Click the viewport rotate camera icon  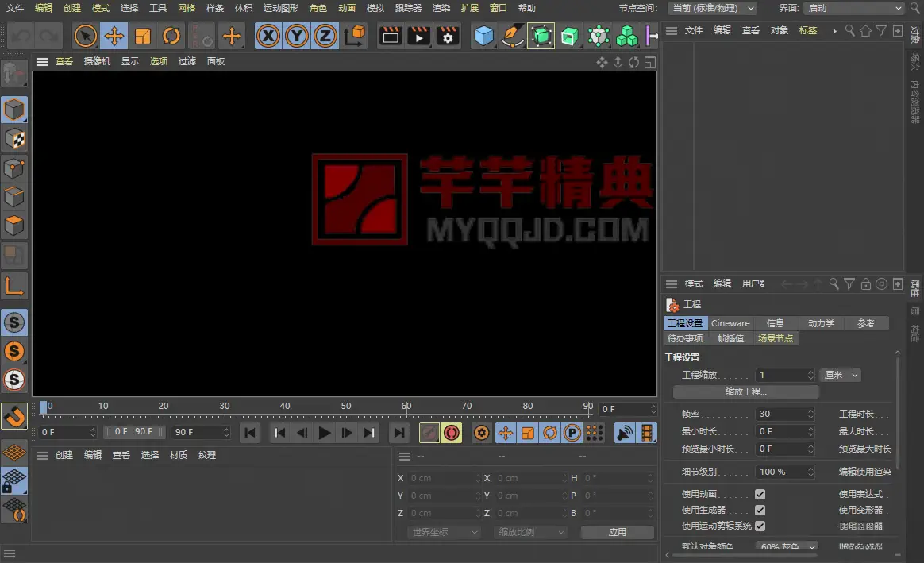(x=634, y=62)
